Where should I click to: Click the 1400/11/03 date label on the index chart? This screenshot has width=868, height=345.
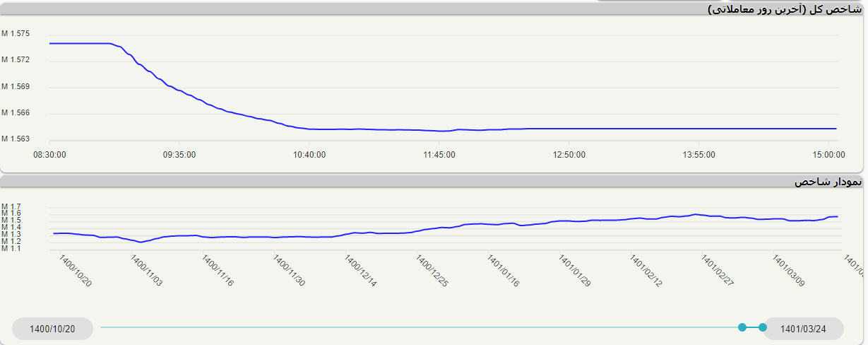(x=146, y=271)
